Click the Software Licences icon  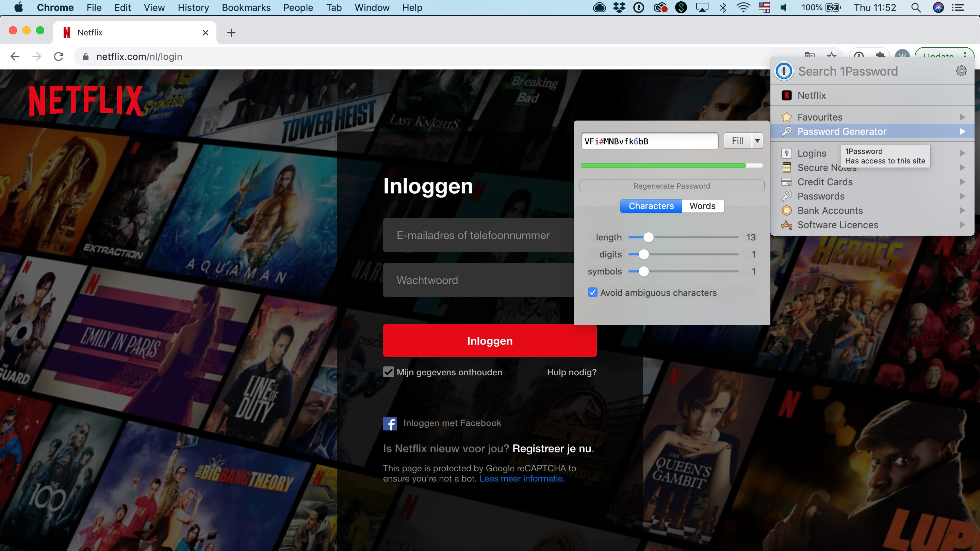pyautogui.click(x=786, y=225)
